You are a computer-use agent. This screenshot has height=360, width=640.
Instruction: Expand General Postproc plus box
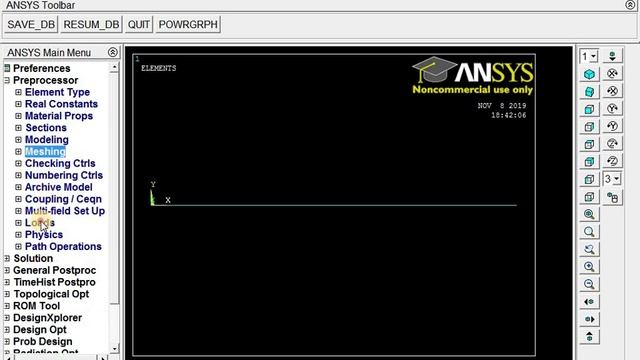coord(7,270)
